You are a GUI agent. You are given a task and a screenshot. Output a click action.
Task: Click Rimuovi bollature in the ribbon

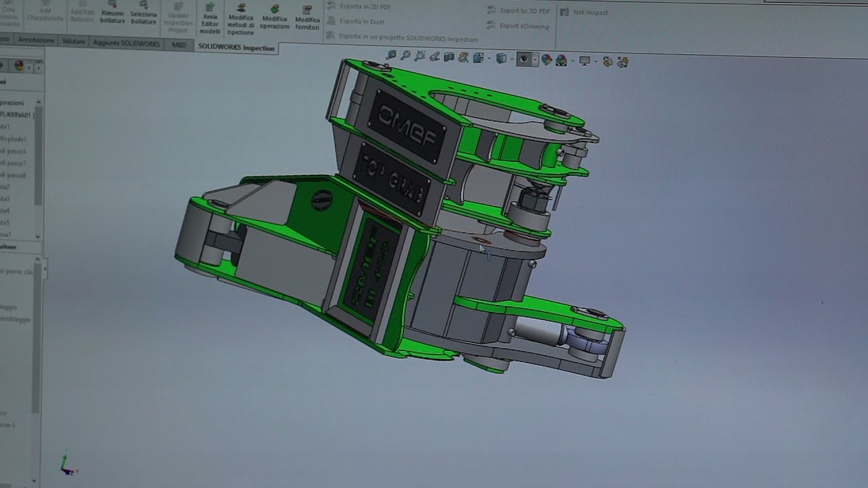pyautogui.click(x=113, y=12)
